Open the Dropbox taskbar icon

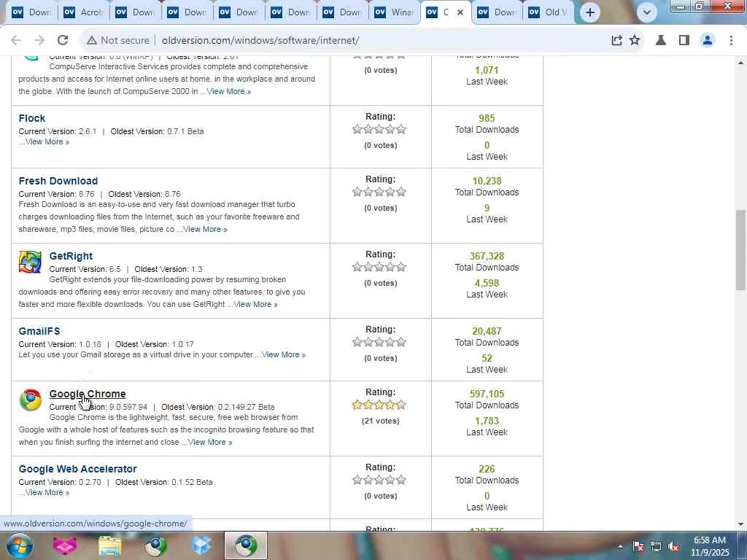click(201, 545)
